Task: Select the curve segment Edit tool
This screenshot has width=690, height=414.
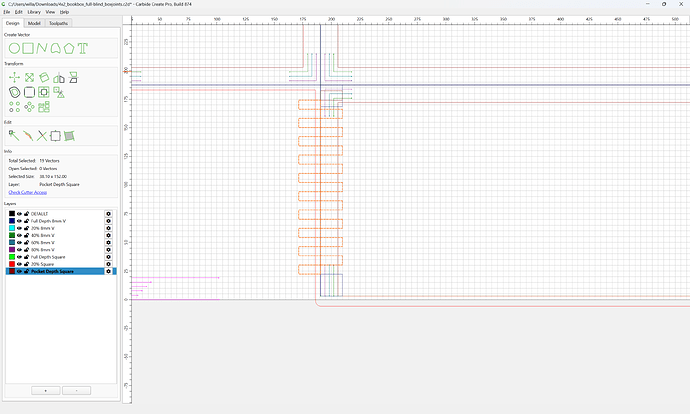Action: pyautogui.click(x=28, y=136)
